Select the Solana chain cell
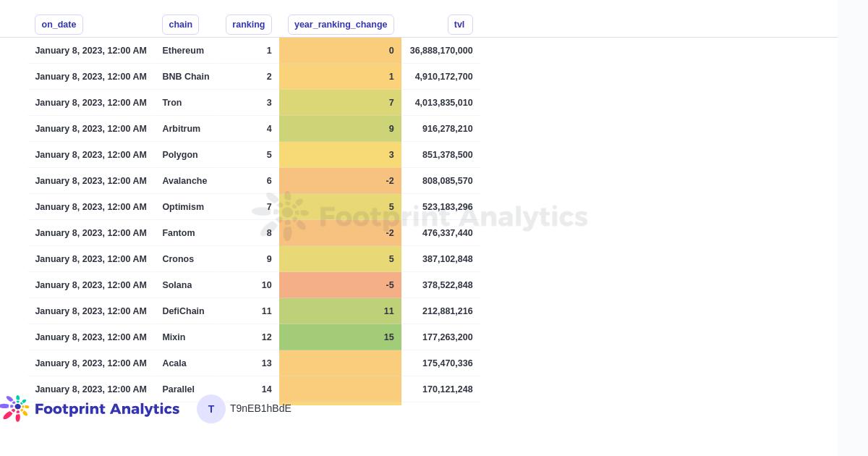 [177, 285]
